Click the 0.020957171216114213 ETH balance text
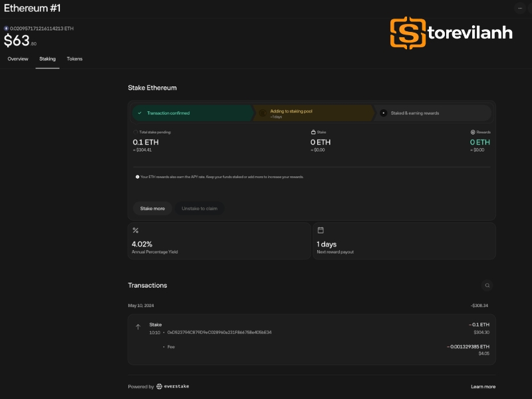532x399 pixels. 42,29
